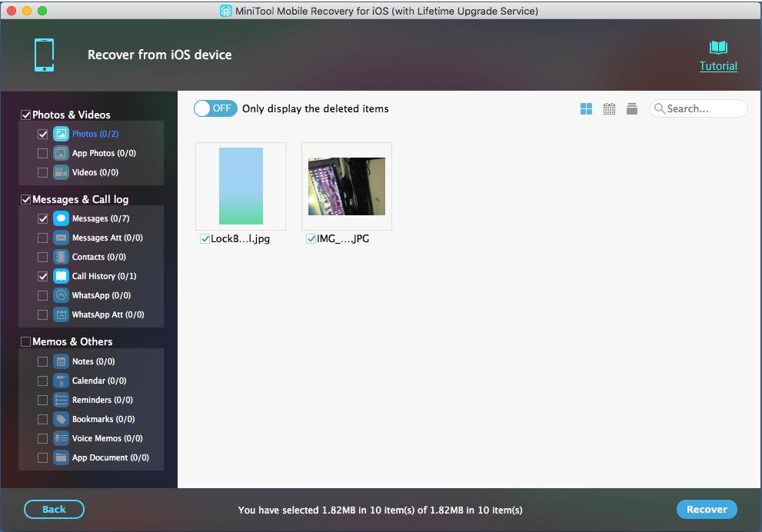Open the Tutorial link

718,66
